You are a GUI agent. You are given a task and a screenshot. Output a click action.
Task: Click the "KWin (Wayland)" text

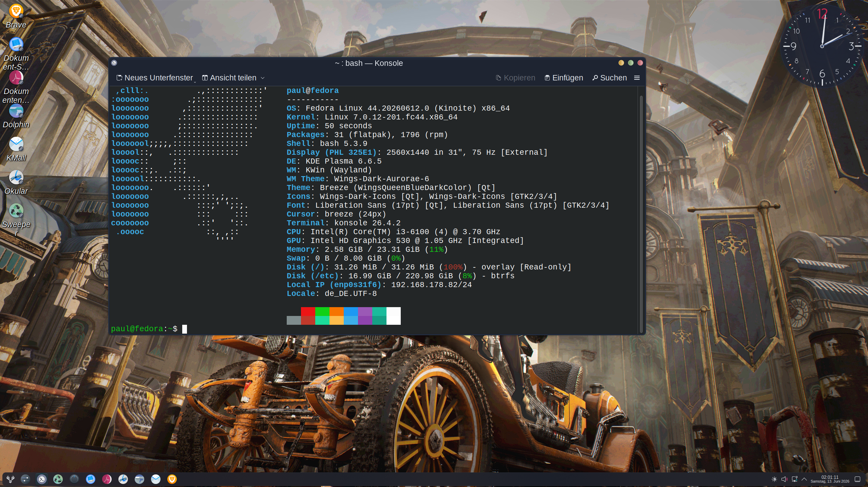339,170
